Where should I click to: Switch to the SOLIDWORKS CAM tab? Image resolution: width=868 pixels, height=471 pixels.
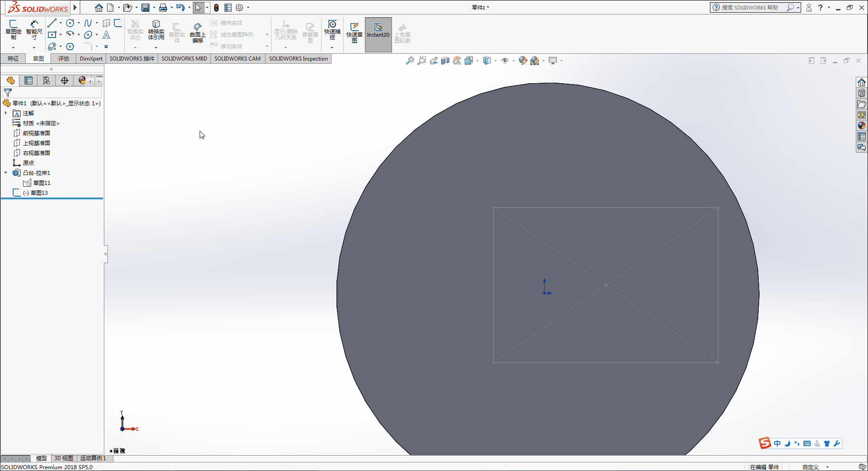238,59
